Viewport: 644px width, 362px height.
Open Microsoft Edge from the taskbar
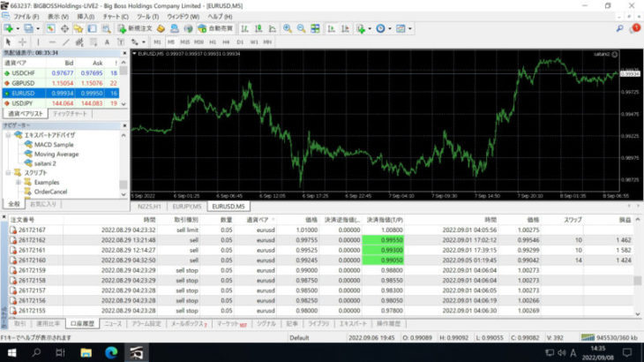(111, 351)
